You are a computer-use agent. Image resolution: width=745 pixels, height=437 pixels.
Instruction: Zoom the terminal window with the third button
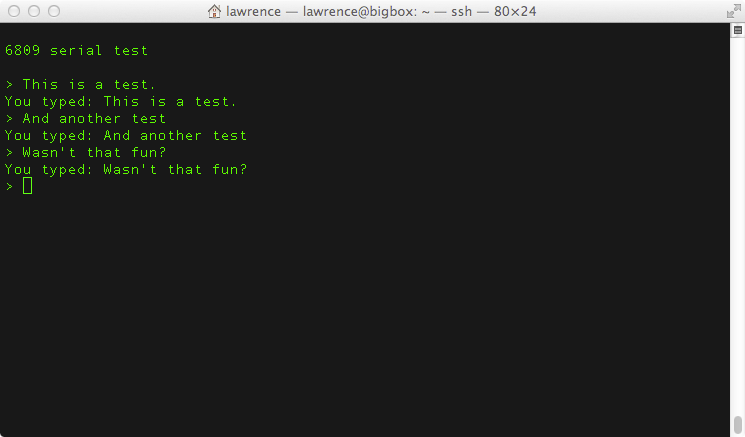54,11
